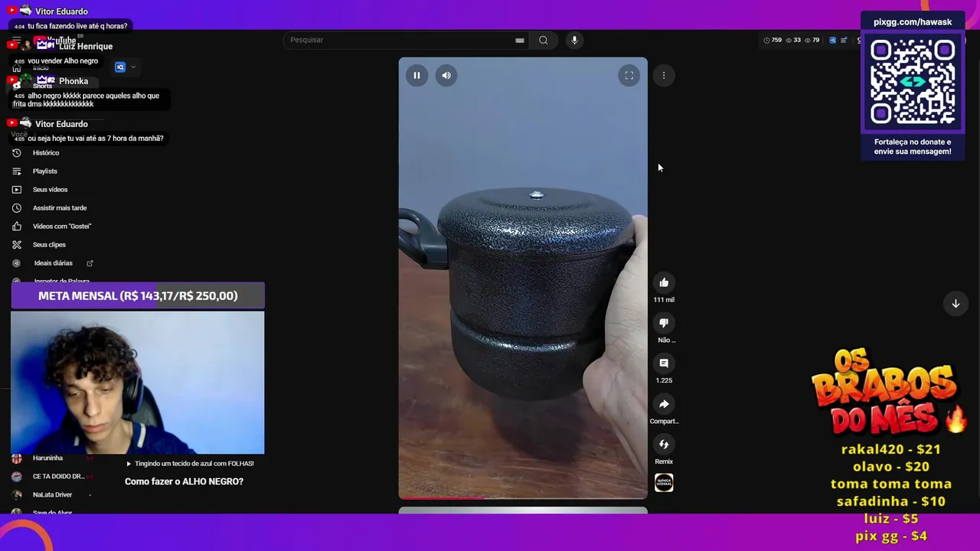Open the comments showing 1.225
980x551 pixels.
coord(664,364)
